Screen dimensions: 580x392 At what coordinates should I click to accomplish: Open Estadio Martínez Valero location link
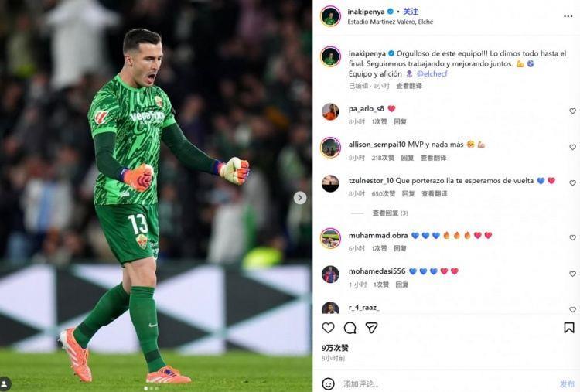pyautogui.click(x=391, y=22)
